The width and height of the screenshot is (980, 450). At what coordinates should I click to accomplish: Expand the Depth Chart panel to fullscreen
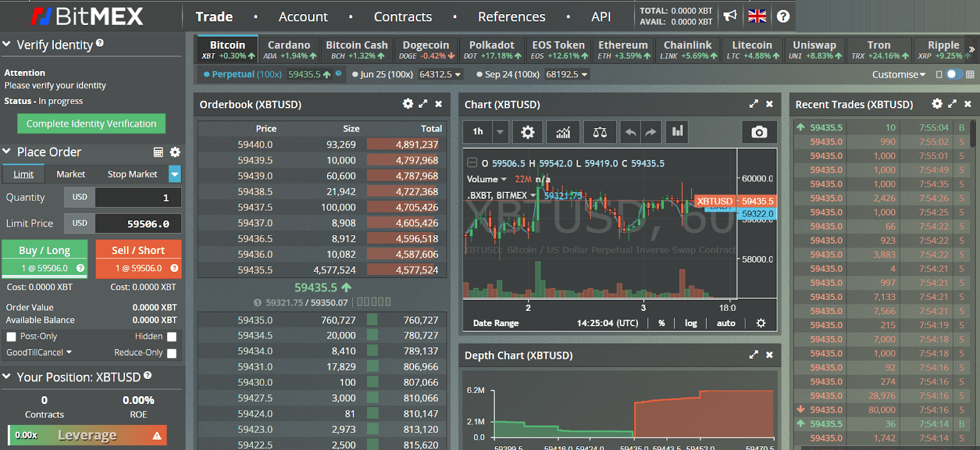753,354
